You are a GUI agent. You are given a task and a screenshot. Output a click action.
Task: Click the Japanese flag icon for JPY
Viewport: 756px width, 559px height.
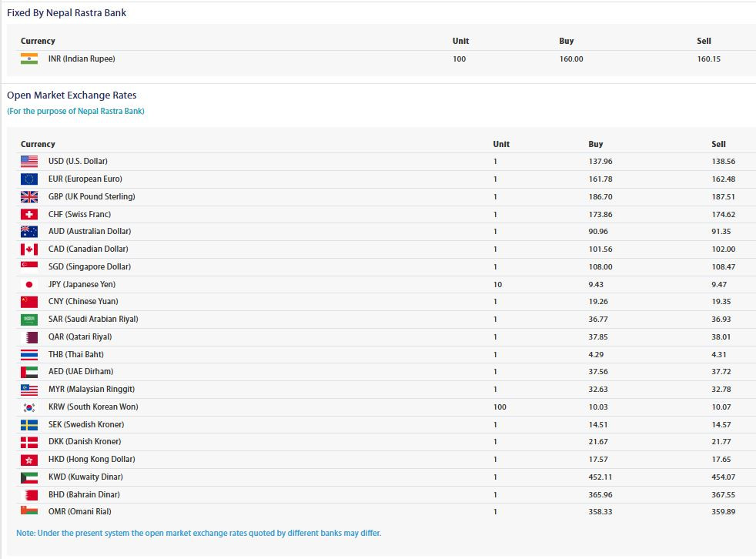click(29, 285)
